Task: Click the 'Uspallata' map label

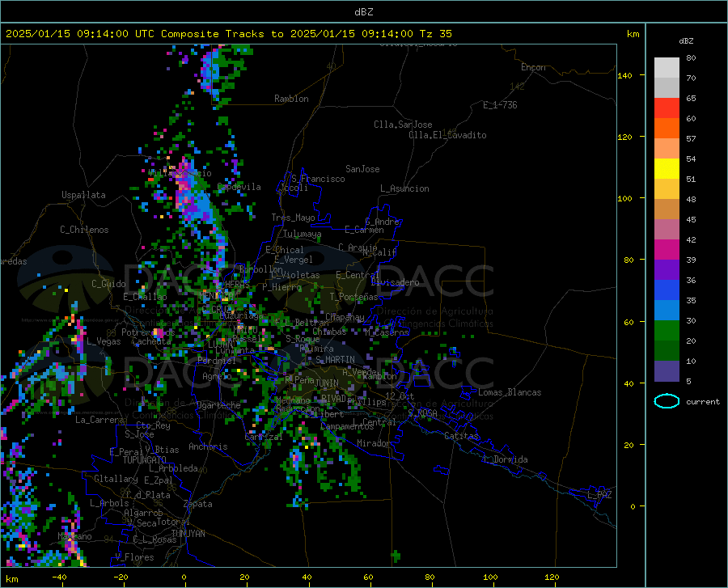Action: click(83, 195)
